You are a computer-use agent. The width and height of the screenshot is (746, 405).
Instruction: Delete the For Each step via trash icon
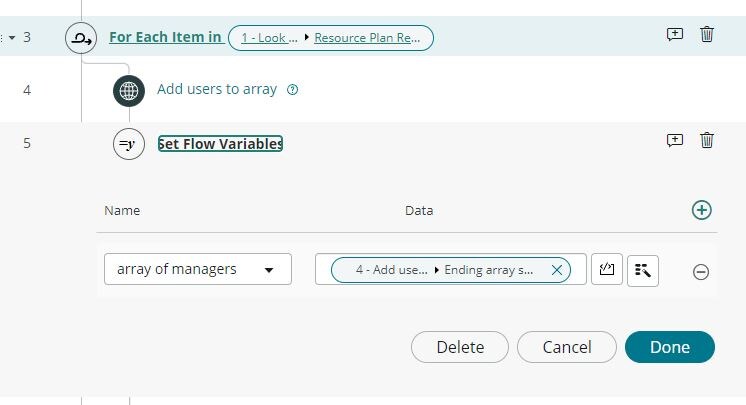coord(707,34)
